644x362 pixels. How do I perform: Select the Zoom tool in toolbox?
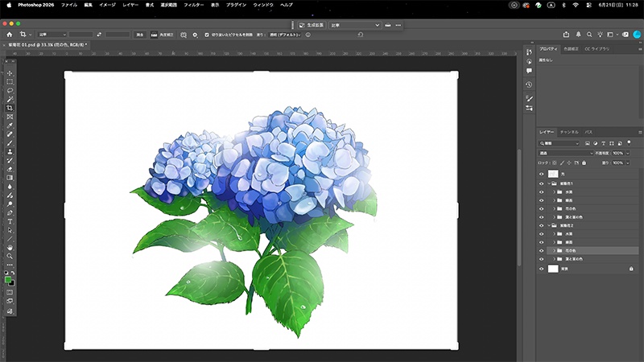[10, 256]
